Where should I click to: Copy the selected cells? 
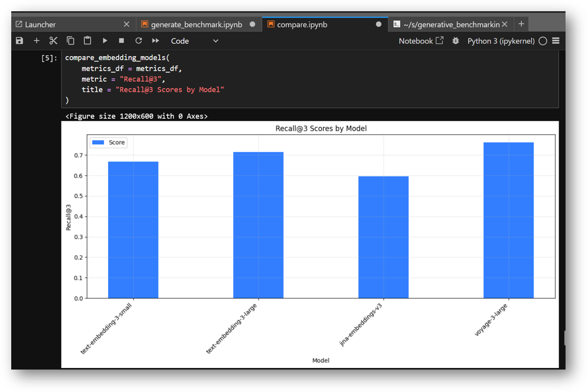[70, 41]
